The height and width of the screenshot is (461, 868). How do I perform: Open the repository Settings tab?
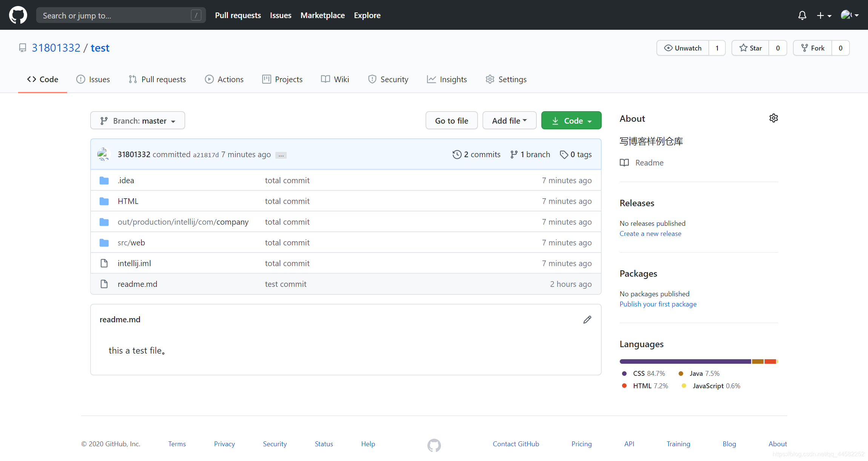point(506,79)
